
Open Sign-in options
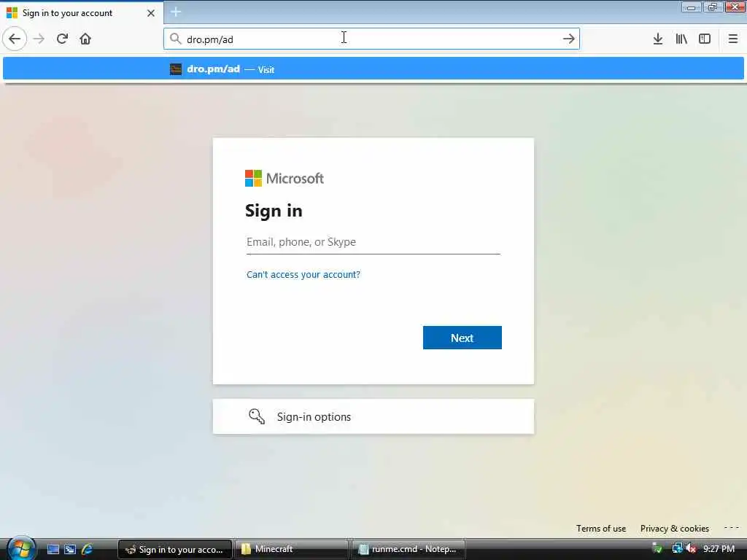373,416
